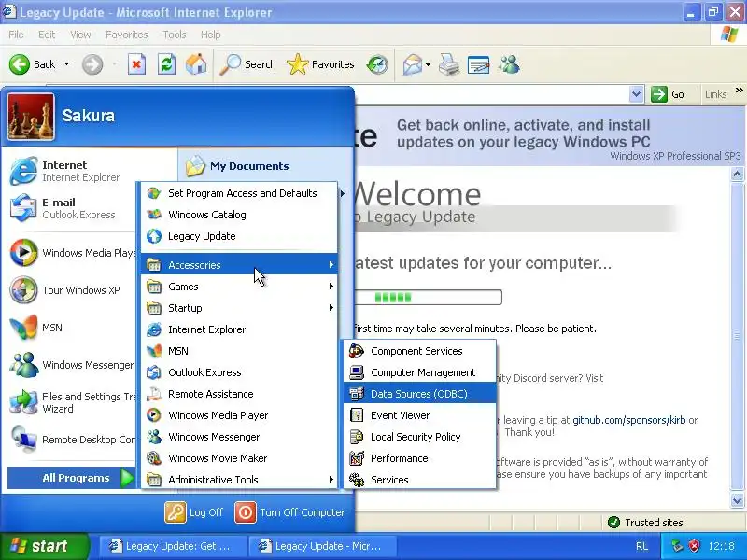Open Windows Catalog in programs list
This screenshot has height=560, width=747.
click(239, 215)
